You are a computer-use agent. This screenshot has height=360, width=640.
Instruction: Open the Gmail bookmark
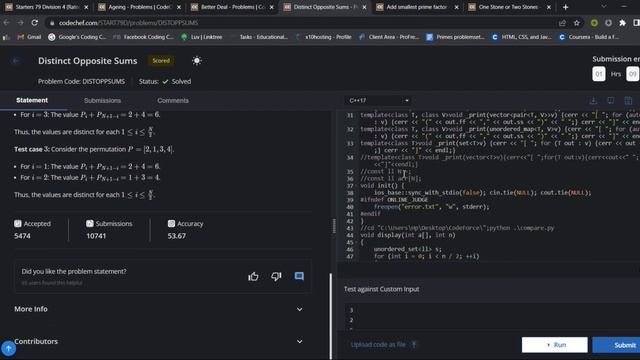click(29, 37)
